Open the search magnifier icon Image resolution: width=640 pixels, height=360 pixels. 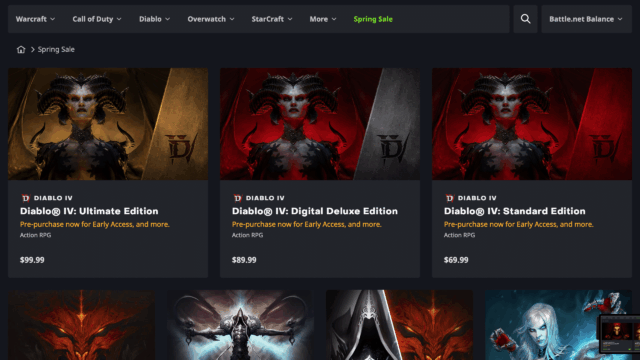[525, 19]
